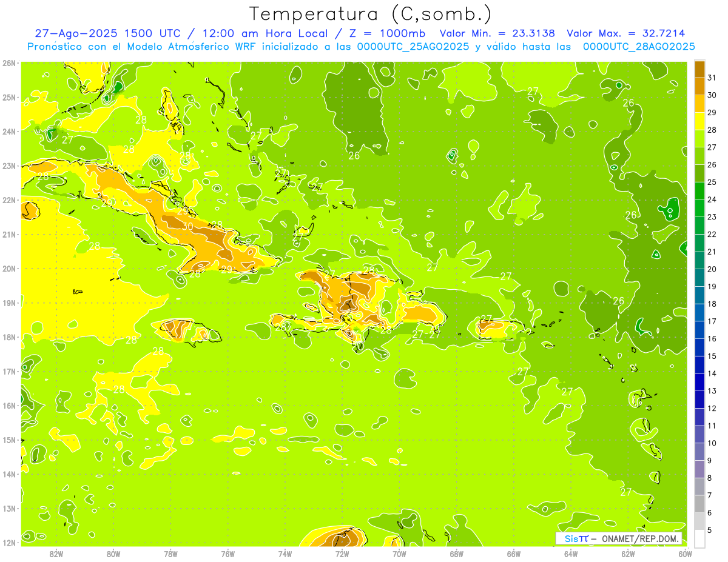Pick the dark orange swatch above legend 31
Screen dimensions: 728x562
pyautogui.click(x=699, y=69)
